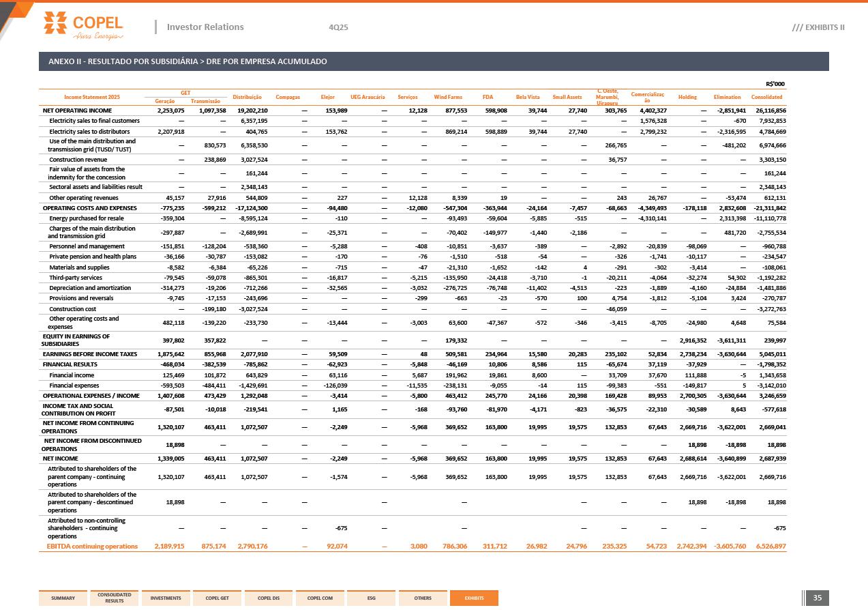Viewport: 868px width, 610px height.
Task: Select the ANEXO II section title bar
Action: tap(434, 61)
